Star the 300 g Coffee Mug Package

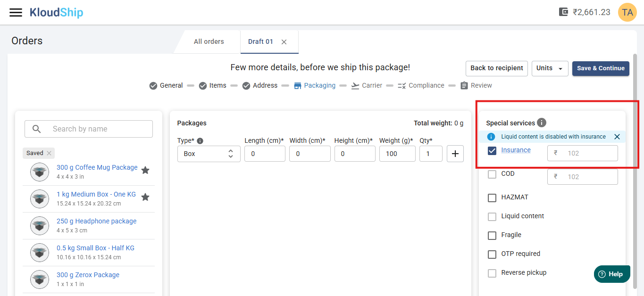point(145,170)
